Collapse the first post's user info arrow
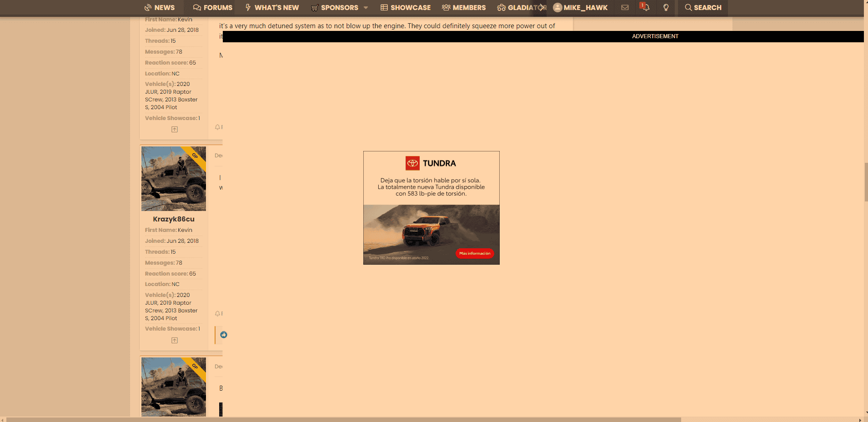Viewport: 868px width, 422px height. tap(175, 130)
